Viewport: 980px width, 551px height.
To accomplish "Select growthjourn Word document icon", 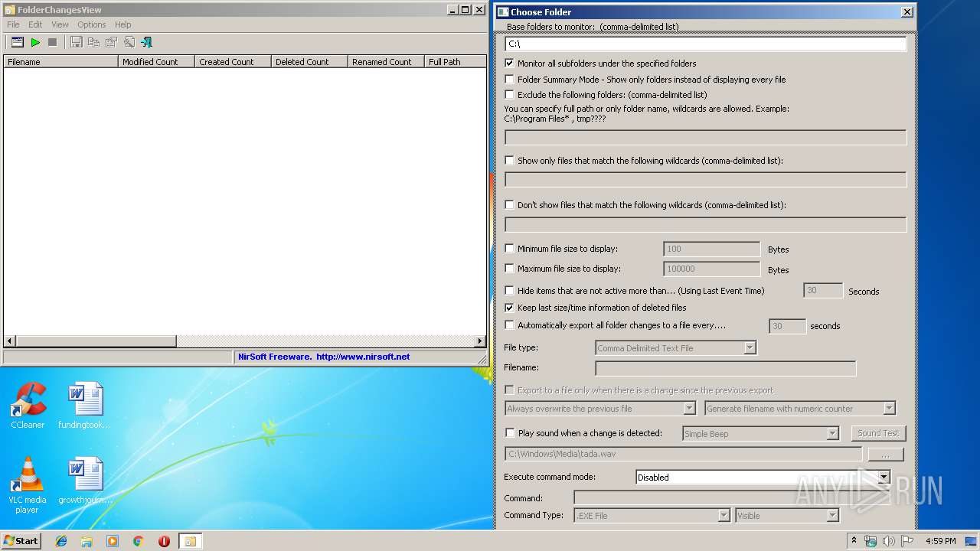I will (x=84, y=481).
